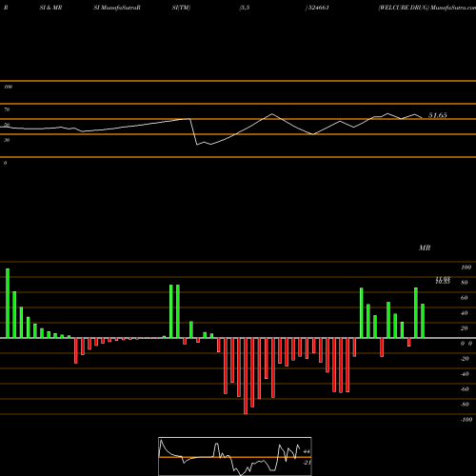Screen dimensions: 476x476
Task: Click the '40' label on MR axis
Action: 465,313
